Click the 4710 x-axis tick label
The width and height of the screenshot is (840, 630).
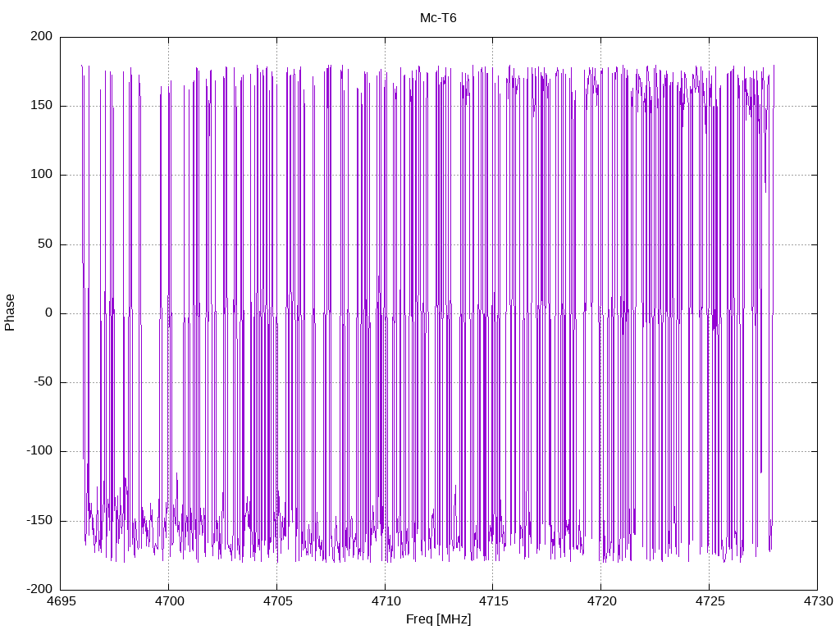(386, 601)
